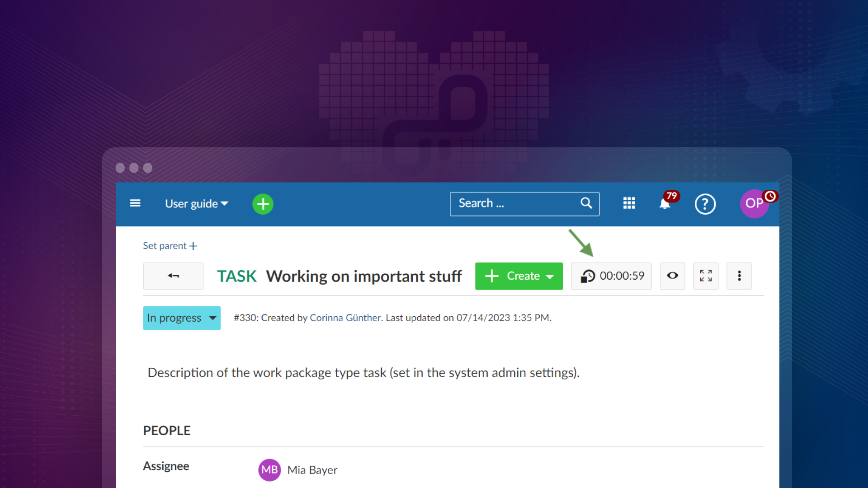Click the Corinna Günther creator link
The image size is (868, 488).
[344, 317]
